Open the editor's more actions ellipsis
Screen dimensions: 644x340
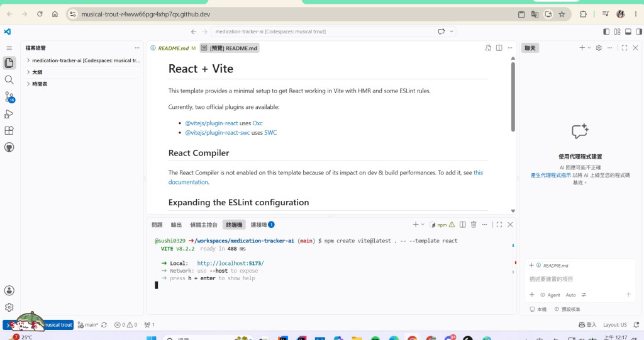tap(510, 48)
